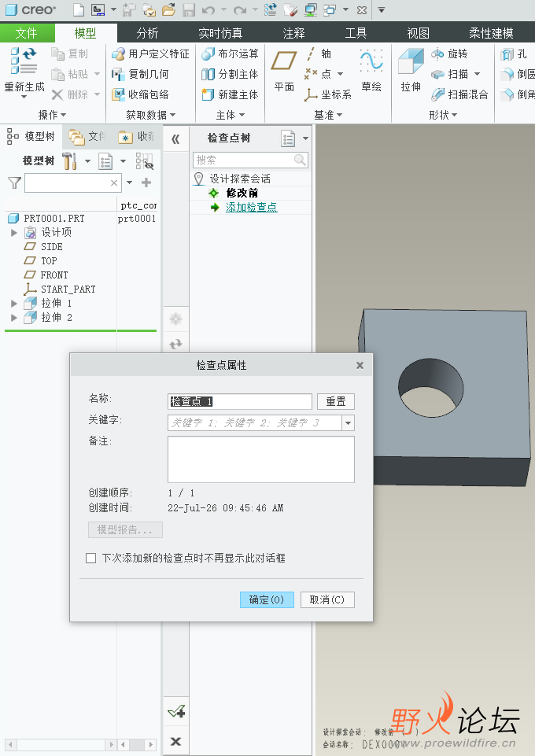Image resolution: width=535 pixels, height=756 pixels.
Task: Switch to the 柔性建模 ribbon tab
Action: (x=491, y=33)
